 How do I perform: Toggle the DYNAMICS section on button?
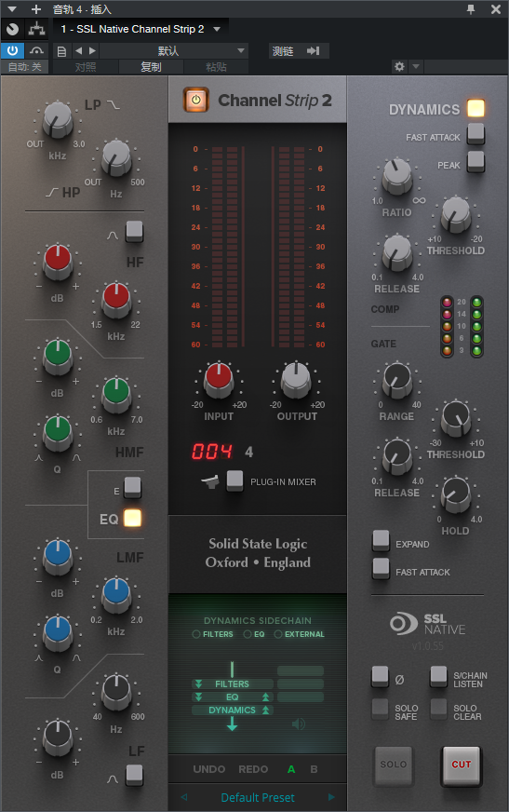click(x=476, y=108)
